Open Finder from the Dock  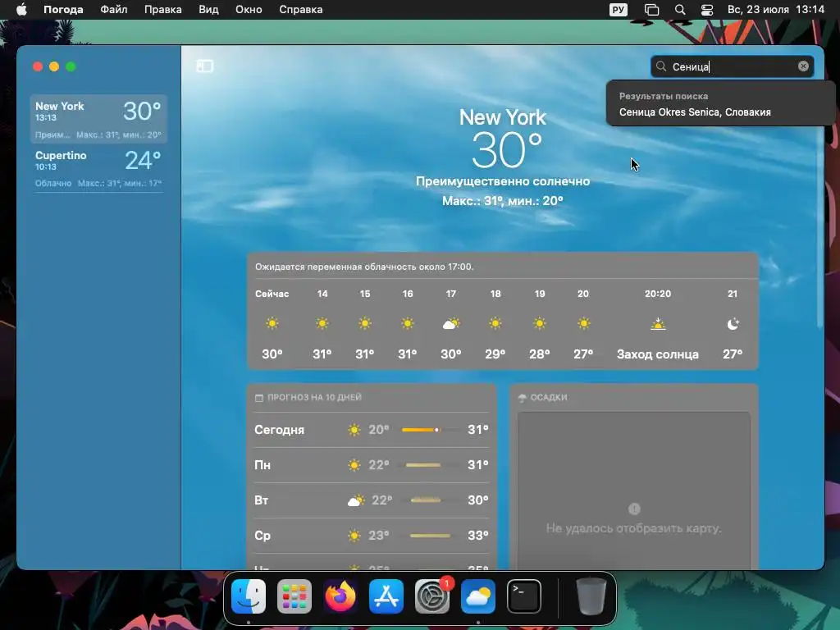[x=249, y=596]
